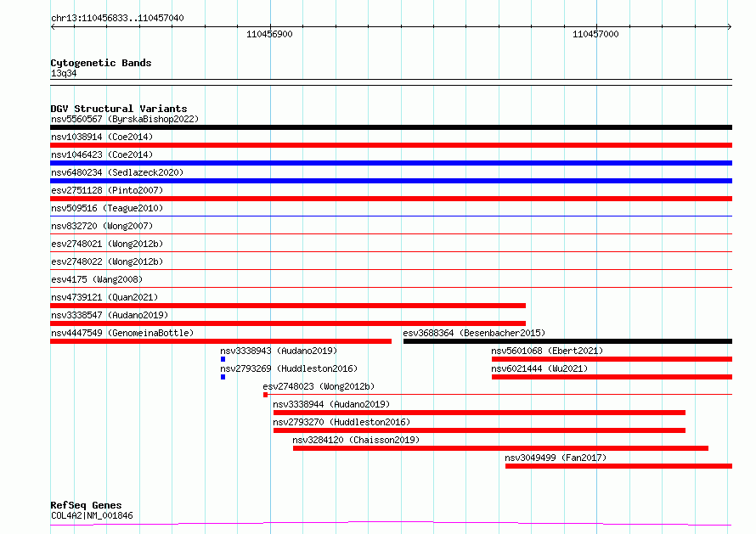Screen dimensions: 756x534
Task: Open nsv2793269 (Huddleston2016) label
Action: tap(289, 368)
